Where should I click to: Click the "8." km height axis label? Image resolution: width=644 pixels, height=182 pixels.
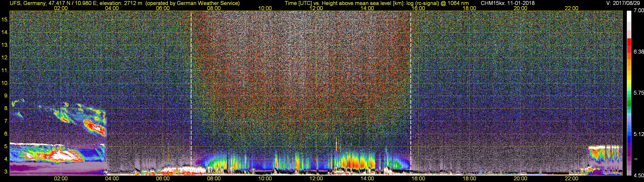tap(6, 108)
